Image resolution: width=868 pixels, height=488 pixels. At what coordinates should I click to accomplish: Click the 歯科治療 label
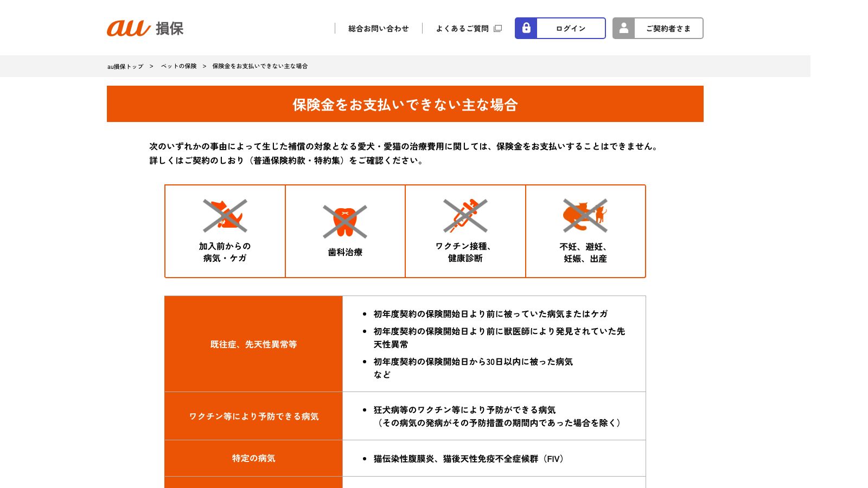point(345,252)
